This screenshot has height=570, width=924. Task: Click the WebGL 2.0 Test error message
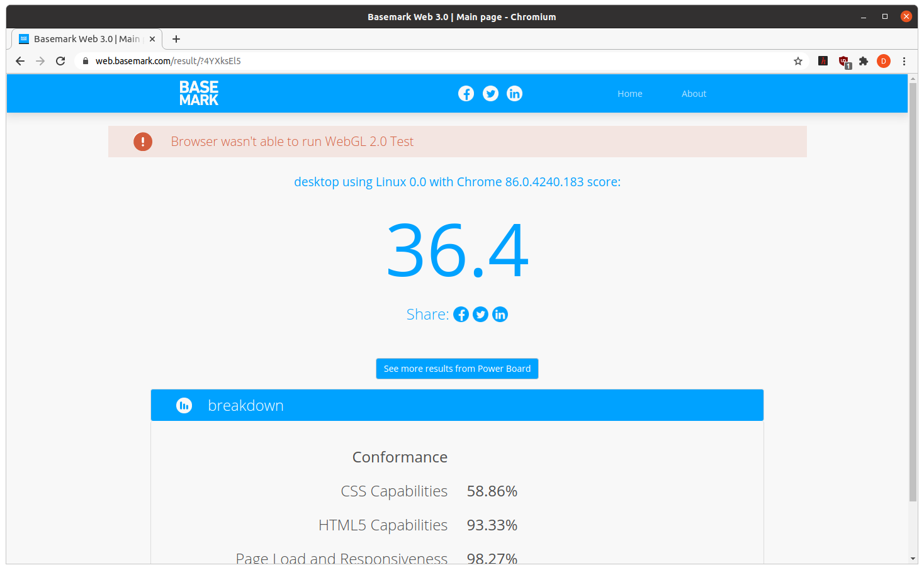point(292,142)
